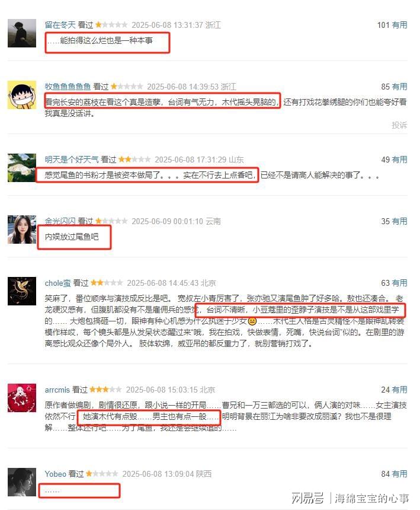Open 留在冬天's user avatar

pyautogui.click(x=22, y=33)
